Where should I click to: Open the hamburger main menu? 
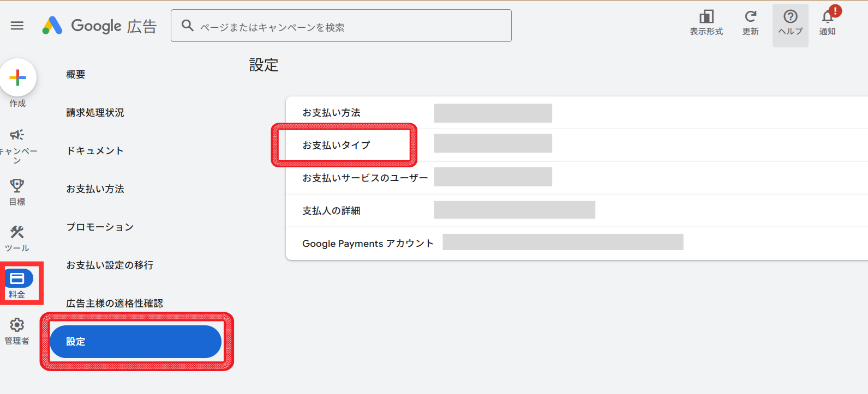[17, 26]
